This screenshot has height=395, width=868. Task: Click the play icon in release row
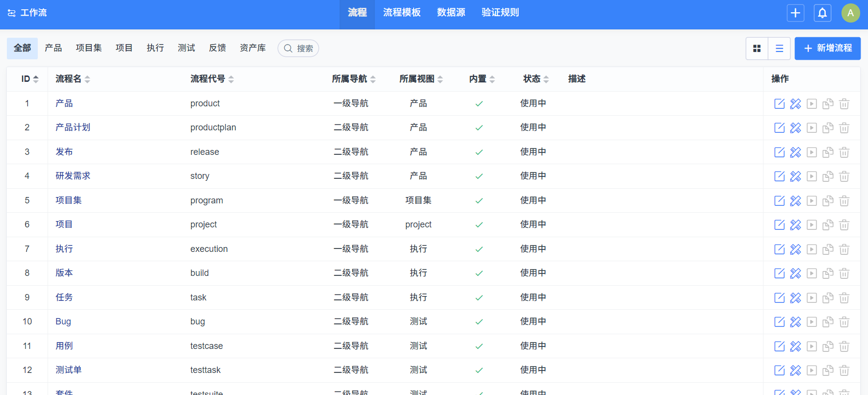(812, 152)
